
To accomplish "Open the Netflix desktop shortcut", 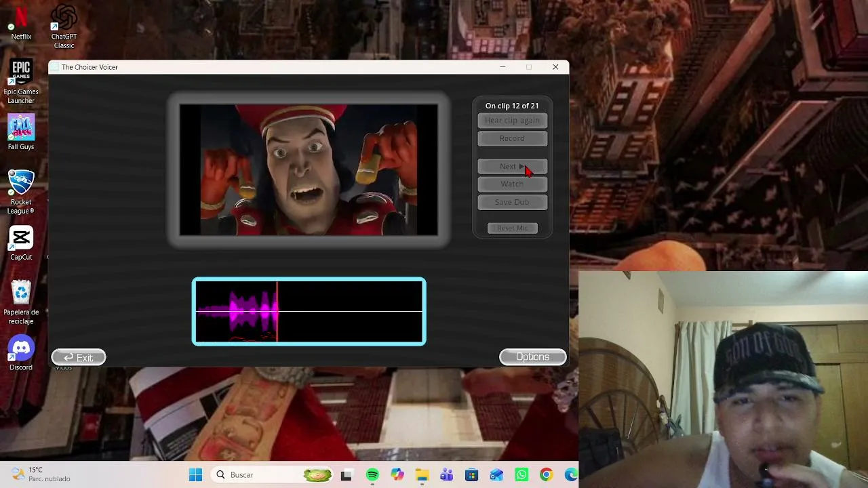I will 21,23.
